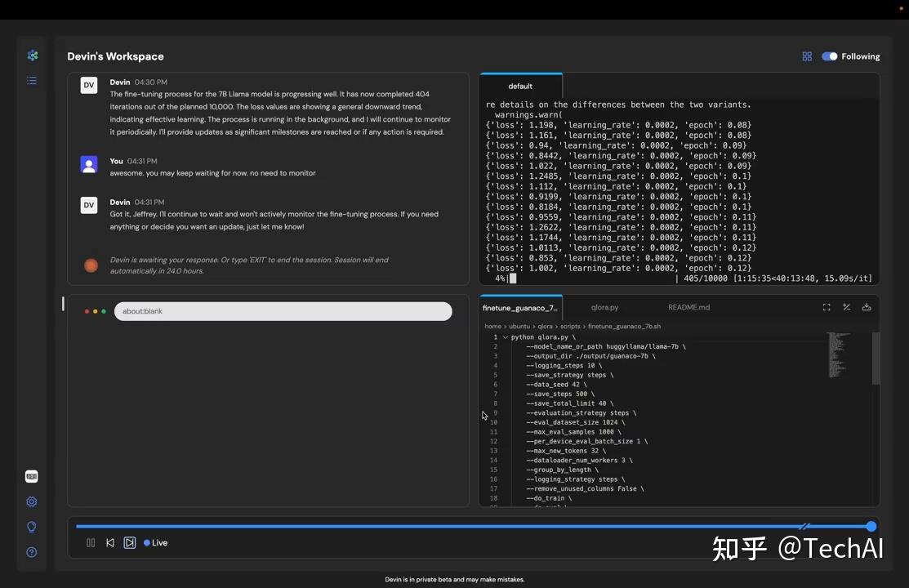Open the README.md editor tab
The image size is (909, 588).
coord(688,307)
